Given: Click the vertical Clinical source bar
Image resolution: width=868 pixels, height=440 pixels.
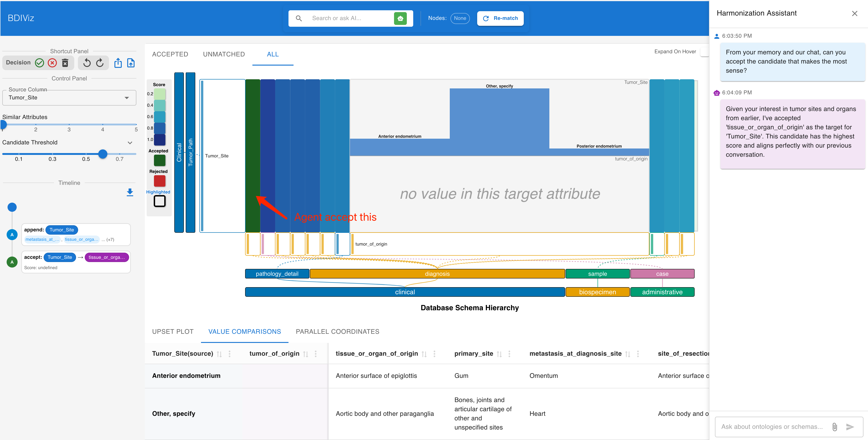Looking at the screenshot, I should pos(179,152).
